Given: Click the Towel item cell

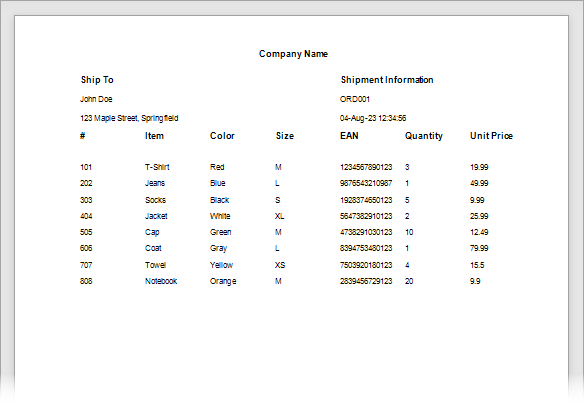Looking at the screenshot, I should (x=155, y=265).
